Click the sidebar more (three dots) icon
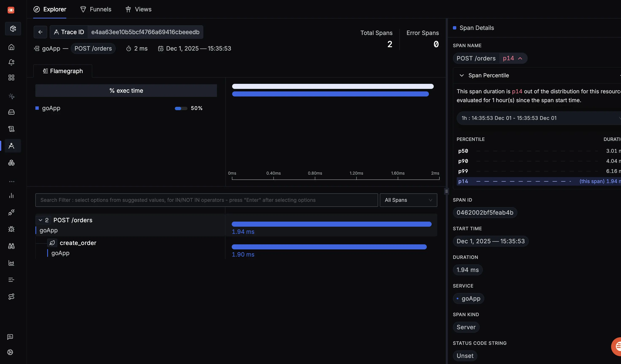 11,181
